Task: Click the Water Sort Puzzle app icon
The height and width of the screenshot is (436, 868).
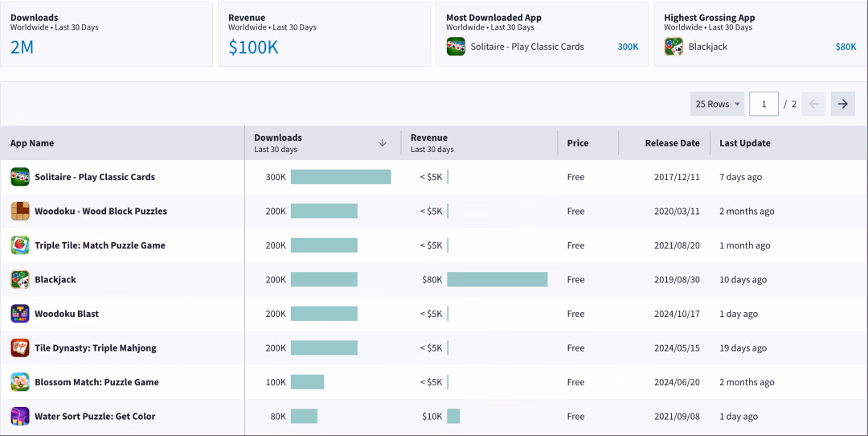Action: click(x=20, y=416)
